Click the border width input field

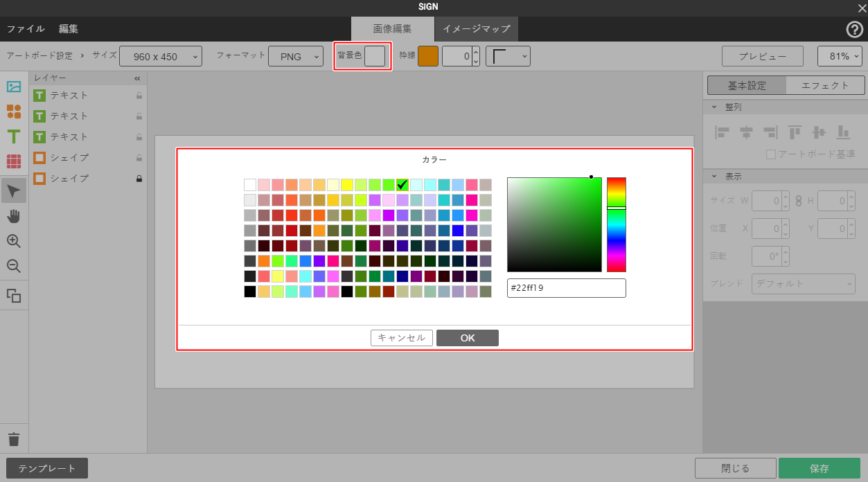tap(457, 56)
